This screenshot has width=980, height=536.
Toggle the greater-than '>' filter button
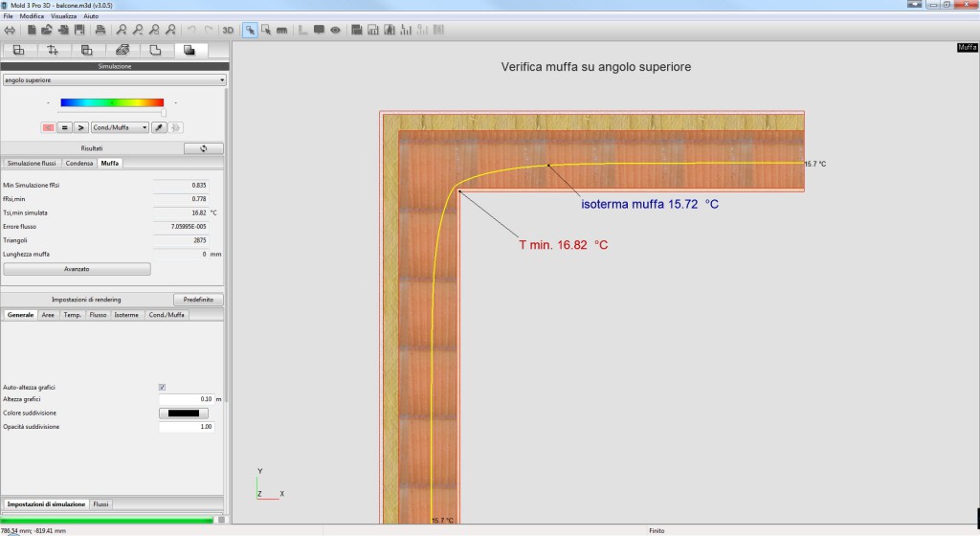(80, 127)
